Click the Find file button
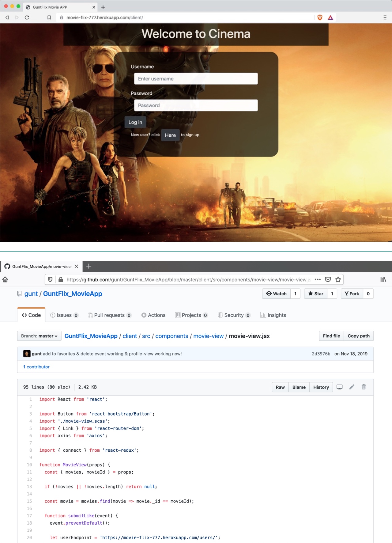392x543 pixels. [x=331, y=336]
